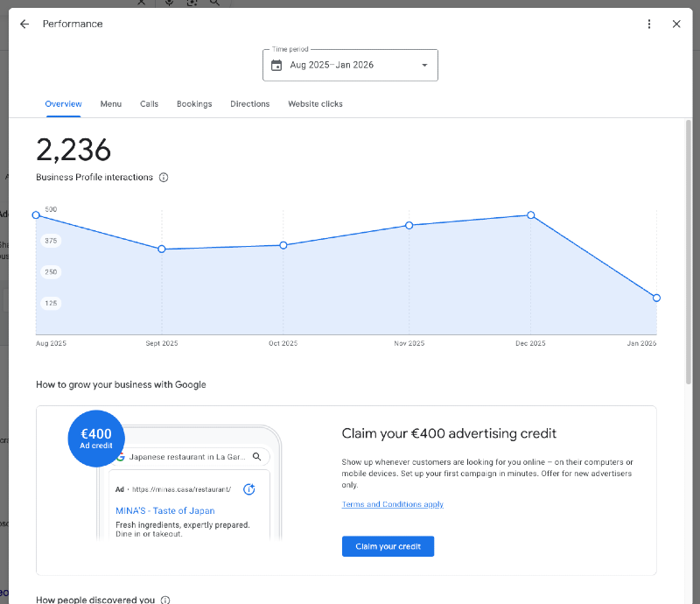Image resolution: width=700 pixels, height=604 pixels.
Task: Expand the Time period dropdown arrow
Action: click(424, 66)
